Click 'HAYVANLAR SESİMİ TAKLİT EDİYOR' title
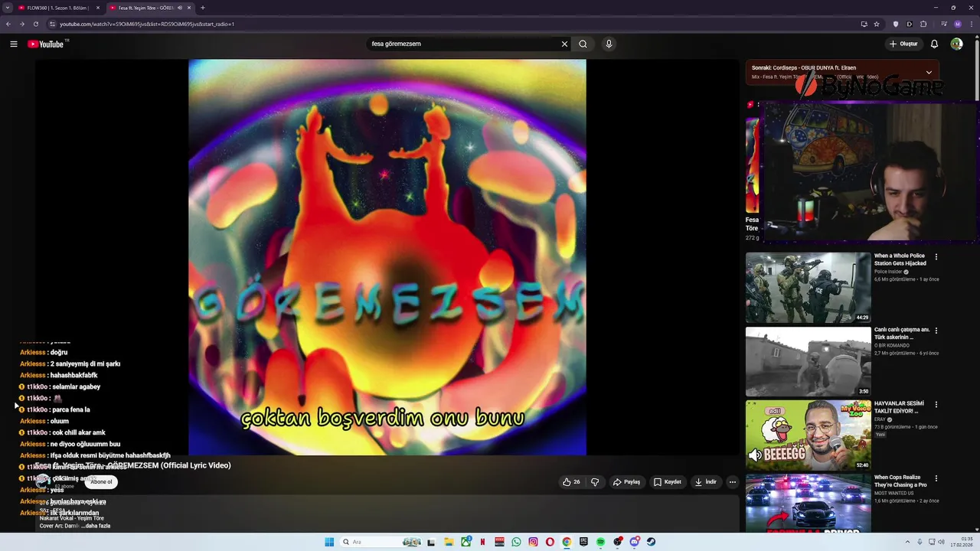This screenshot has height=551, width=980. coord(900,407)
